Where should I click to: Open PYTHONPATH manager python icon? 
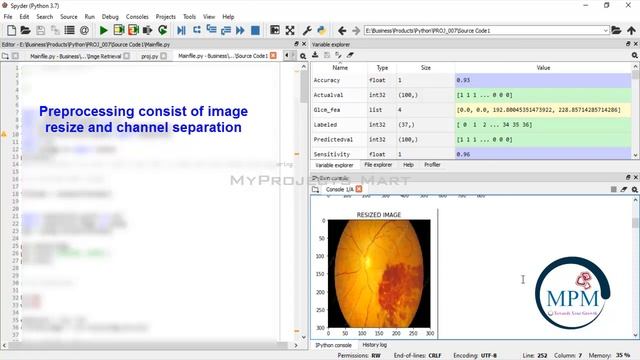(x=322, y=30)
